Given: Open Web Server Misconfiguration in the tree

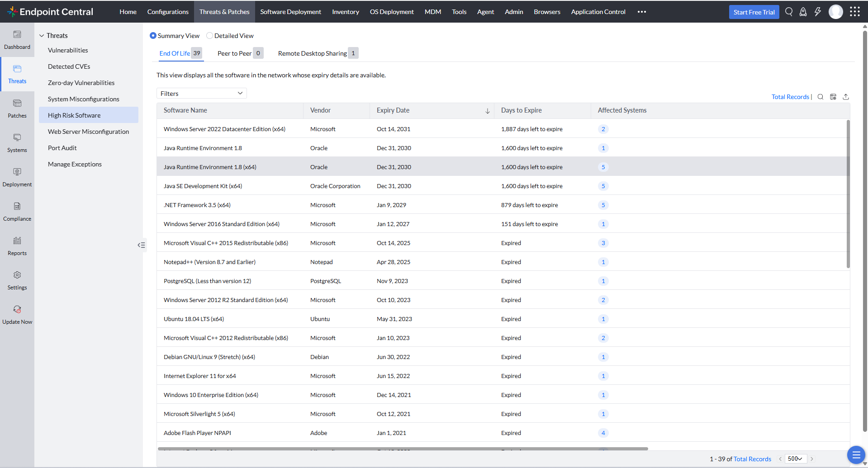Looking at the screenshot, I should pyautogui.click(x=88, y=132).
